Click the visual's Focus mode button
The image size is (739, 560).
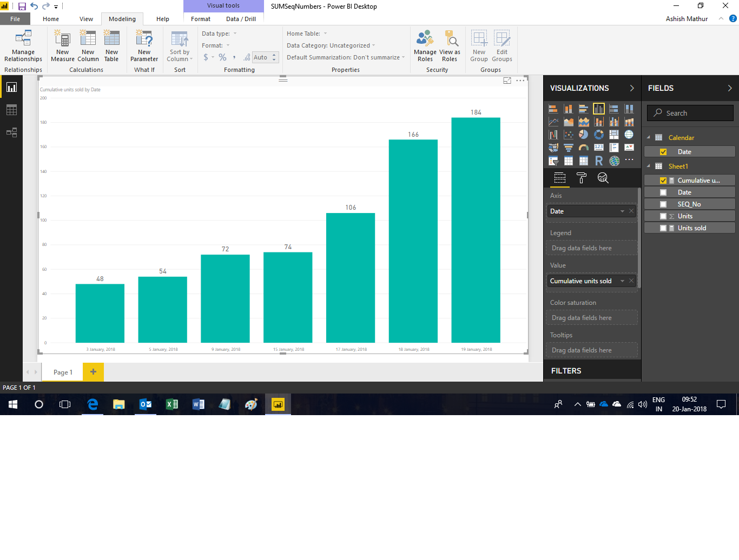pyautogui.click(x=507, y=81)
